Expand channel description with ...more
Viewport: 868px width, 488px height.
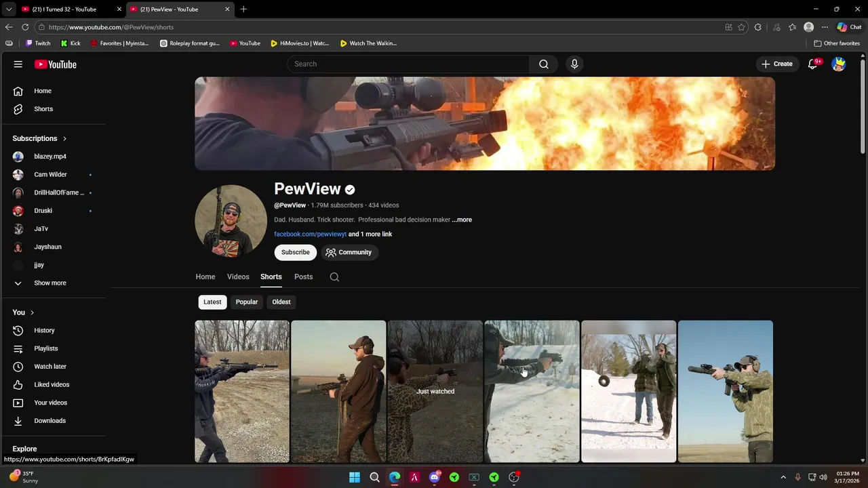click(x=462, y=220)
